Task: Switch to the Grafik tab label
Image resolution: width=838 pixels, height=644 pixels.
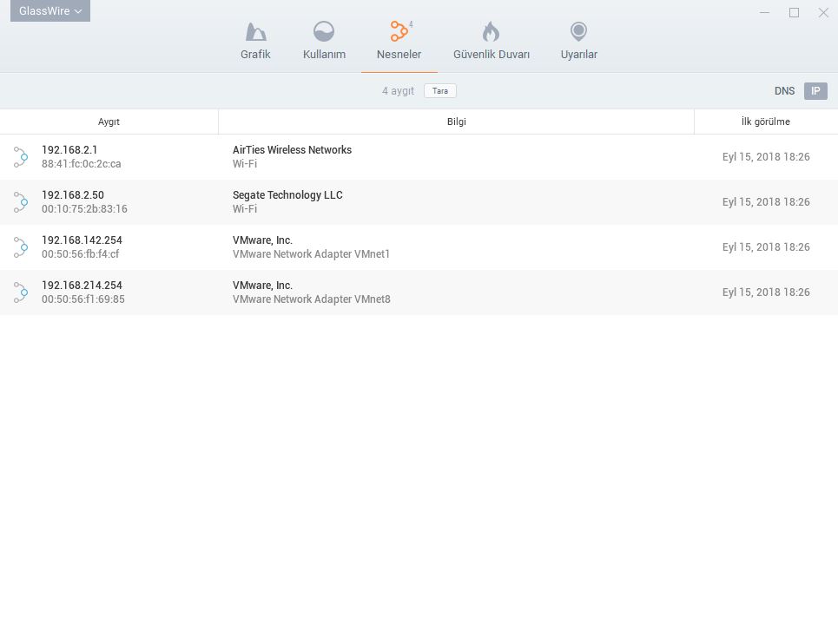Action: (255, 55)
